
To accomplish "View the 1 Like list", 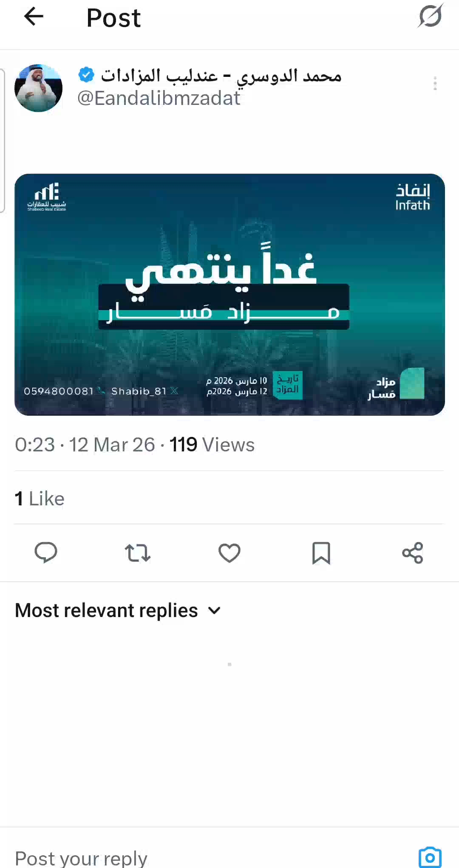I will (40, 499).
